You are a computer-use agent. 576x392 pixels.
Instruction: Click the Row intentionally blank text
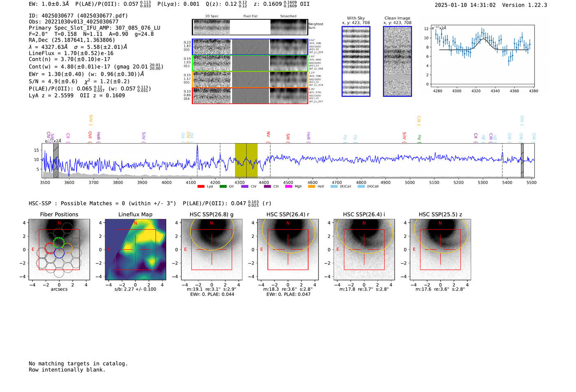point(67,370)
